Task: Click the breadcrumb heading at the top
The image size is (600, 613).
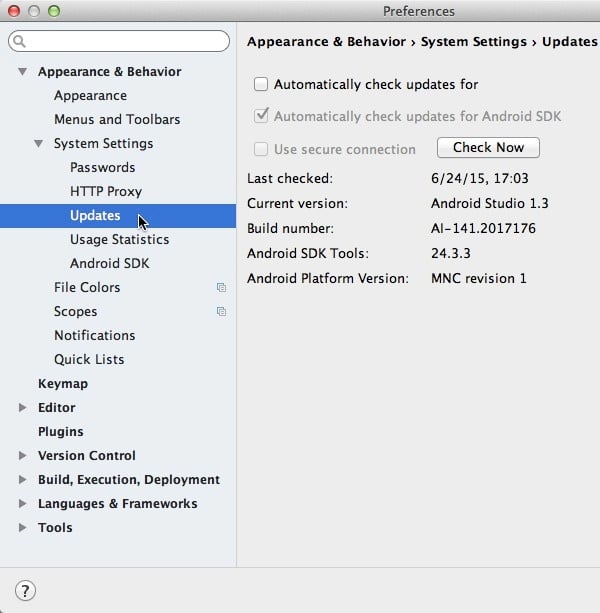Action: (x=422, y=41)
